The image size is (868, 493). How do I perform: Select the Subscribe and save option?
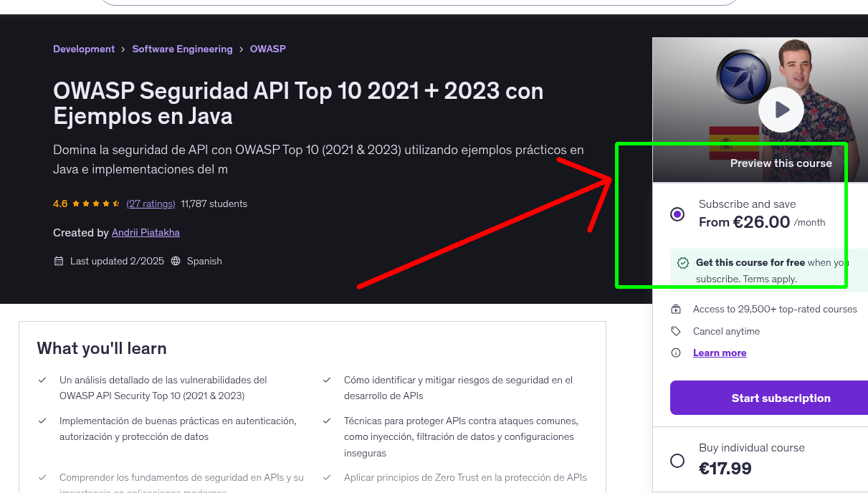click(677, 214)
